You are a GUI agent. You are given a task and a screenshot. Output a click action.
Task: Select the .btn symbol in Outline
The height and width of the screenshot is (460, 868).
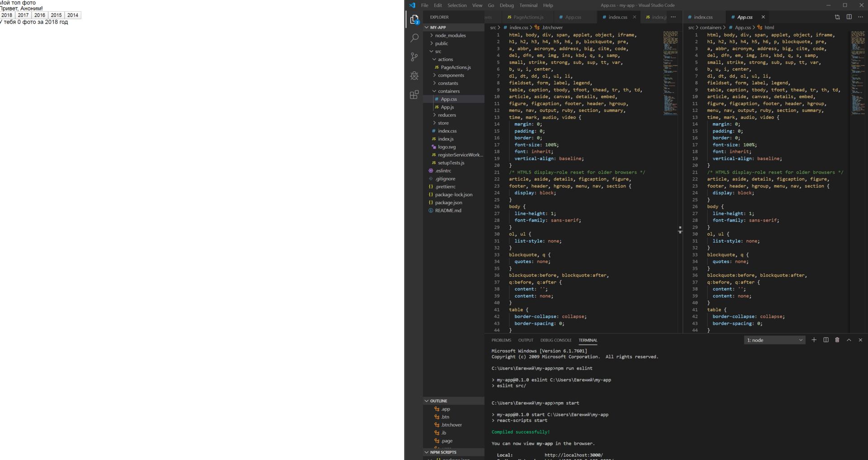445,417
